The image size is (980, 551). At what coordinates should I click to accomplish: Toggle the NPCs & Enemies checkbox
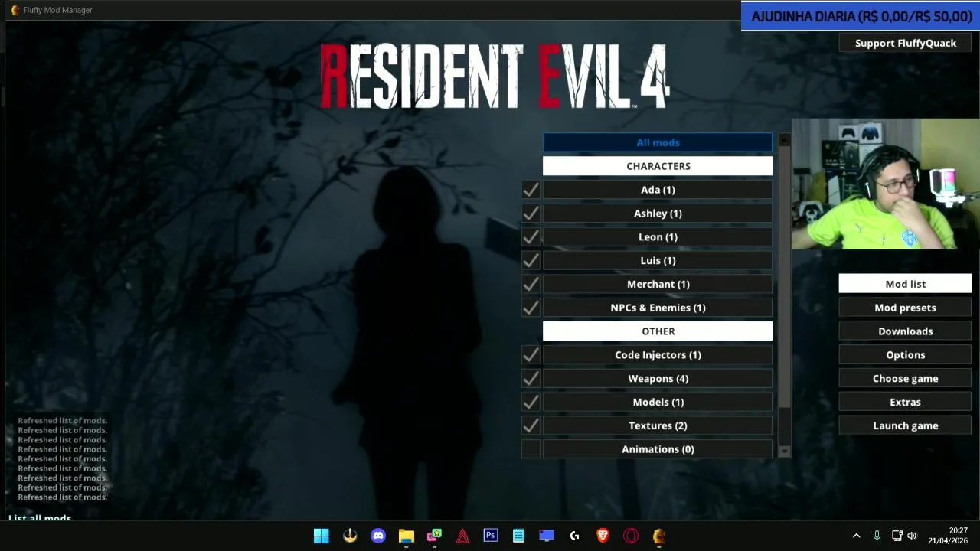click(531, 308)
